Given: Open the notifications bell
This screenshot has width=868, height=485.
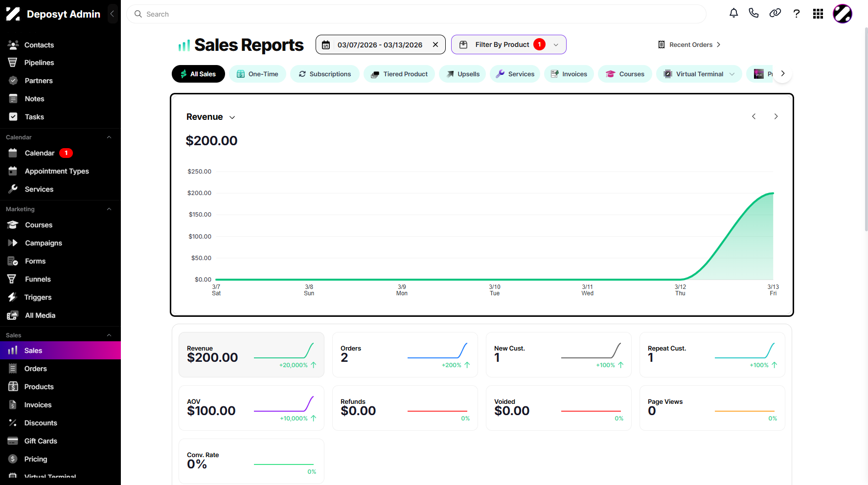Looking at the screenshot, I should click(x=733, y=14).
